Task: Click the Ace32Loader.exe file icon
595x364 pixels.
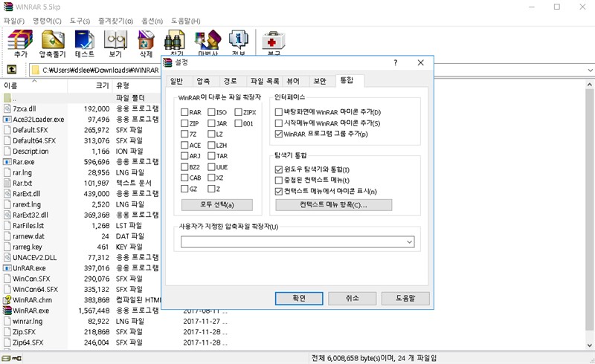Action: click(7, 120)
